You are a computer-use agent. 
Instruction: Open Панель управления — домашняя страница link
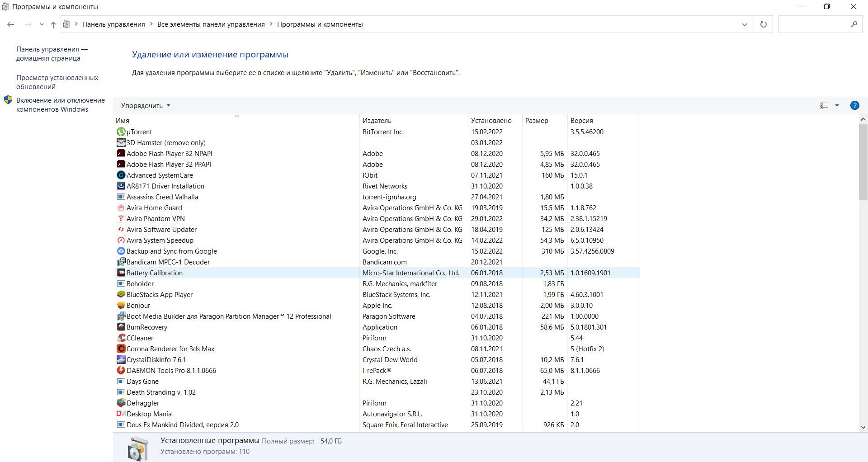[x=52, y=53]
